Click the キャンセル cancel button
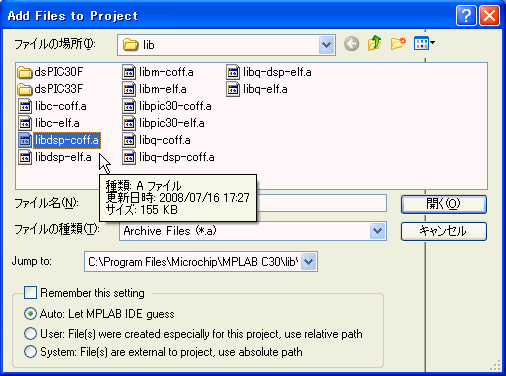The image size is (506, 376). (x=444, y=231)
